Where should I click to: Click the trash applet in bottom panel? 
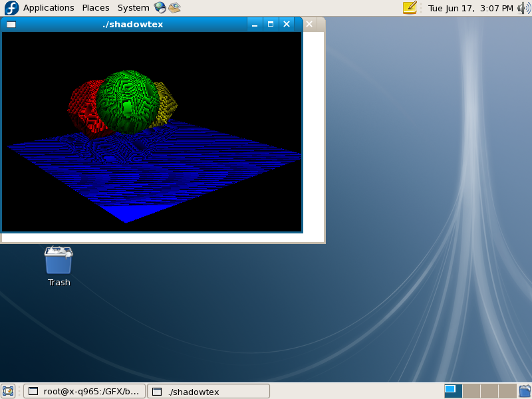click(525, 391)
